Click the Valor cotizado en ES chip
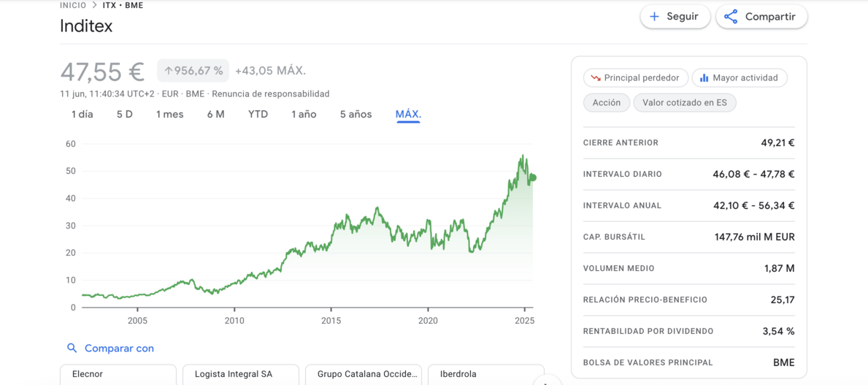868x385 pixels. tap(685, 102)
